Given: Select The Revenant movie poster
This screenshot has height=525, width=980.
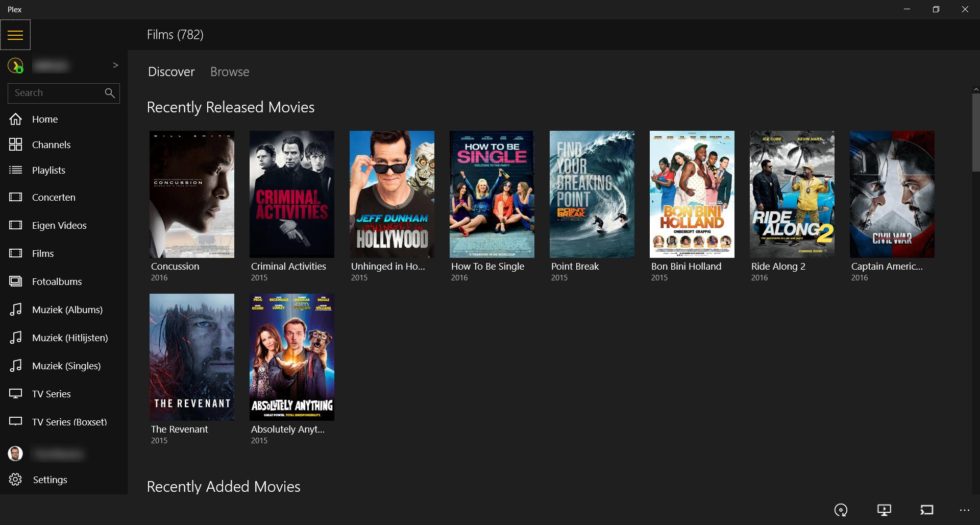Looking at the screenshot, I should point(192,357).
